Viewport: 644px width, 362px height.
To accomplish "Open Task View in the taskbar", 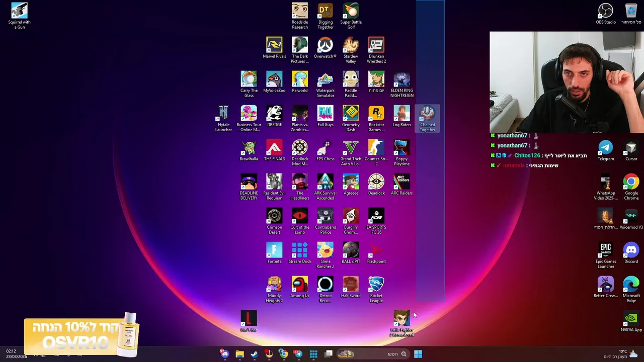I will pos(329,354).
